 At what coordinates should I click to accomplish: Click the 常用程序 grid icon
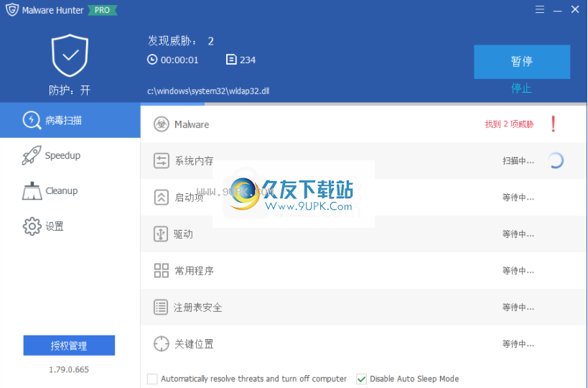162,270
